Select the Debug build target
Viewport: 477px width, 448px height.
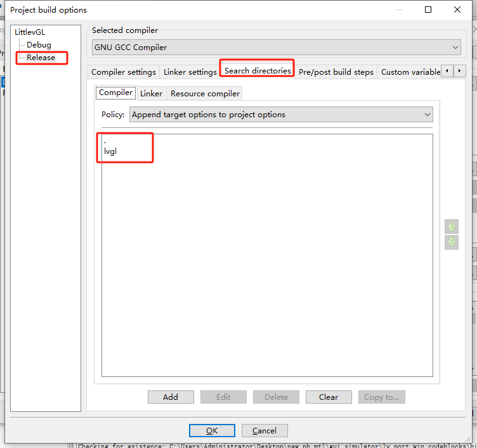(x=39, y=45)
